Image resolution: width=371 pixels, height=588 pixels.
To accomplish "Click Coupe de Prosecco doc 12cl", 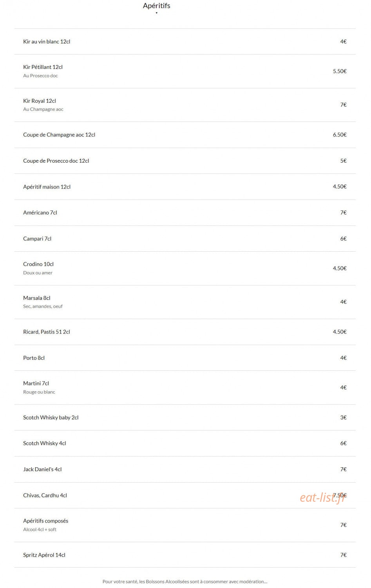I will pos(185,161).
